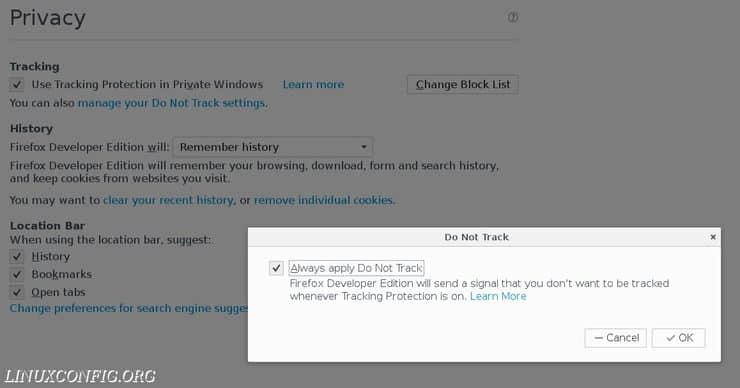Image resolution: width=740 pixels, height=388 pixels.
Task: Toggle Open tabs suggestion checkbox
Action: coord(17,292)
